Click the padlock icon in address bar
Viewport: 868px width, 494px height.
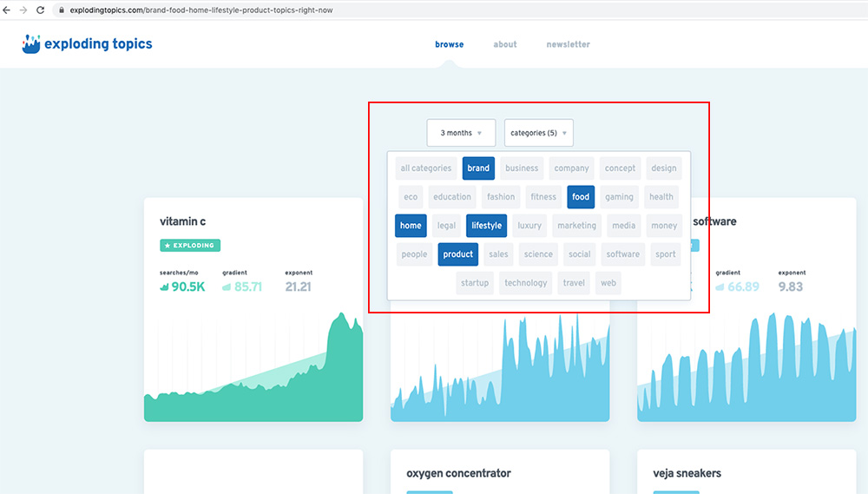60,10
